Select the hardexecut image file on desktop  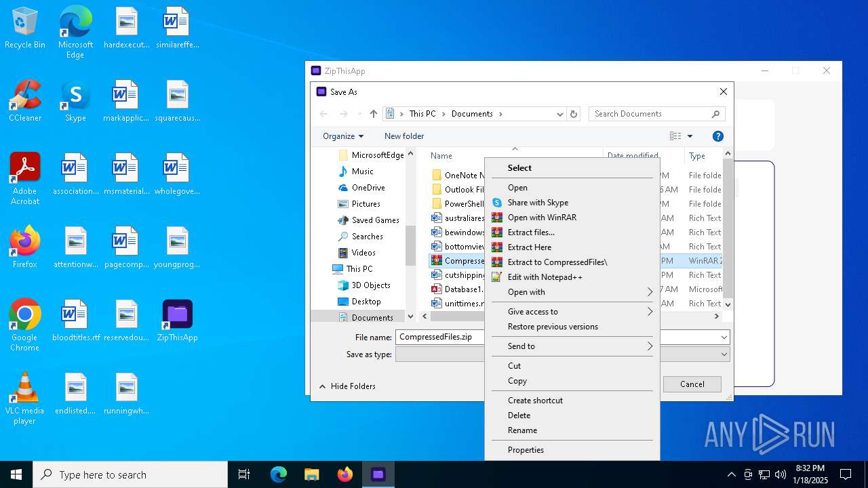coord(126,28)
